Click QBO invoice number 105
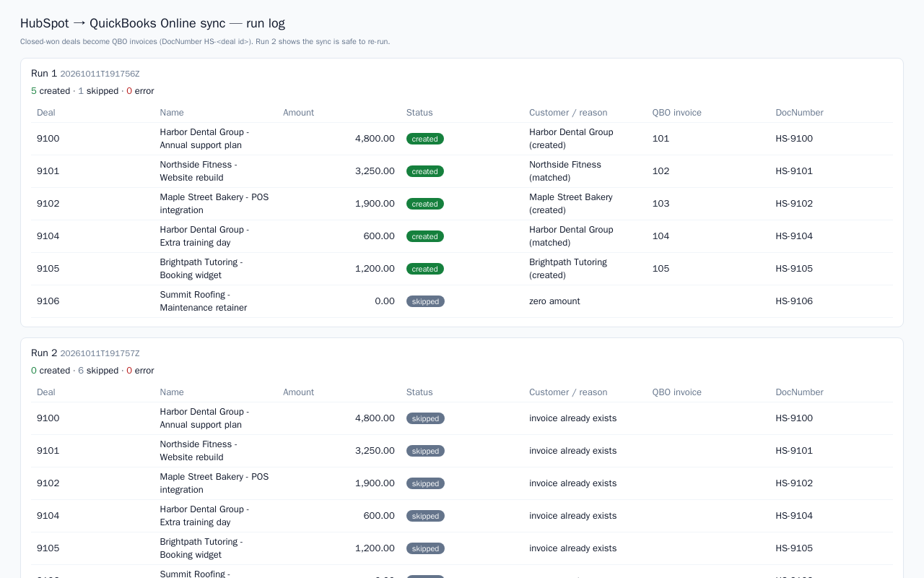The width and height of the screenshot is (924, 578). (661, 269)
